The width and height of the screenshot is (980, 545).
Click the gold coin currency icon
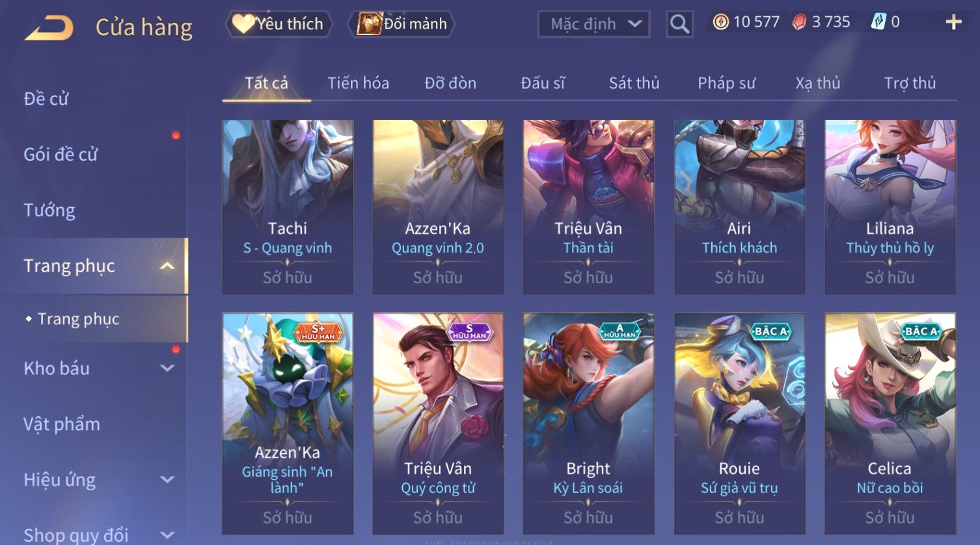720,22
